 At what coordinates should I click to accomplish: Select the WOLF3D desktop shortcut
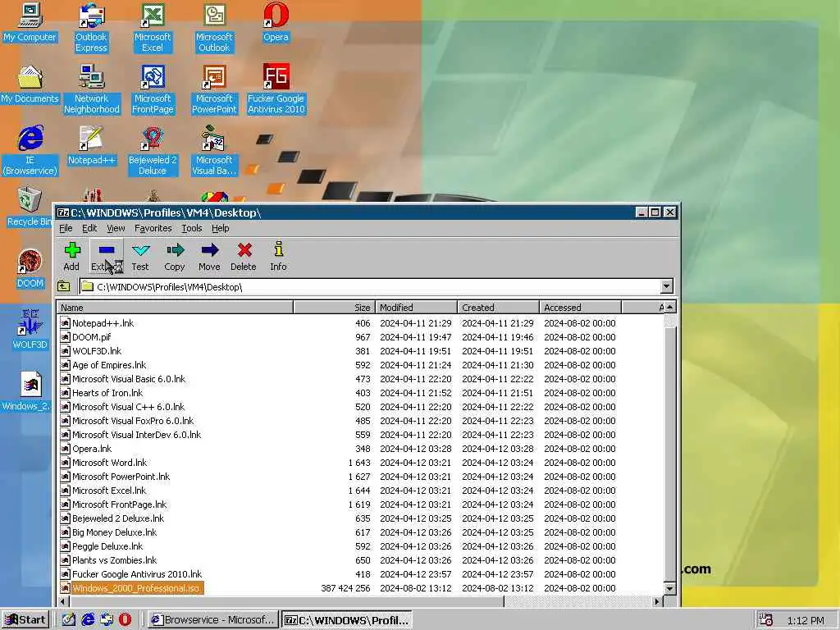(30, 331)
